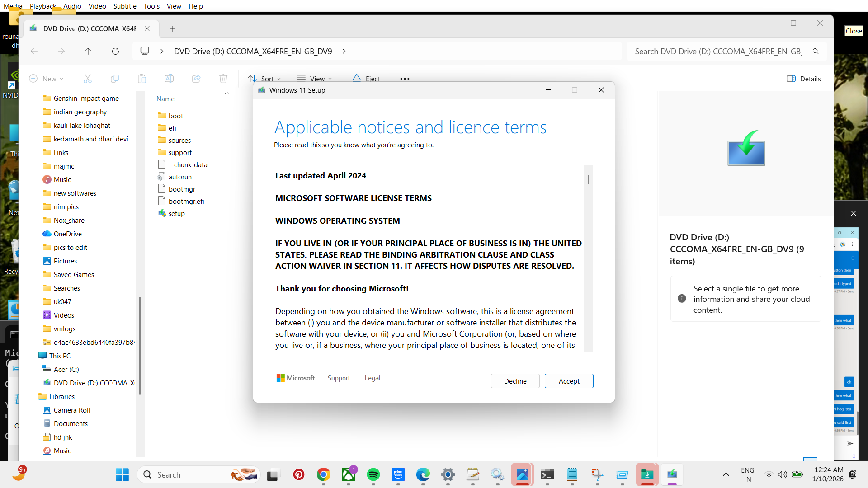Viewport: 868px width, 488px height.
Task: Click the Share icon in Explorer toolbar
Action: click(196, 79)
